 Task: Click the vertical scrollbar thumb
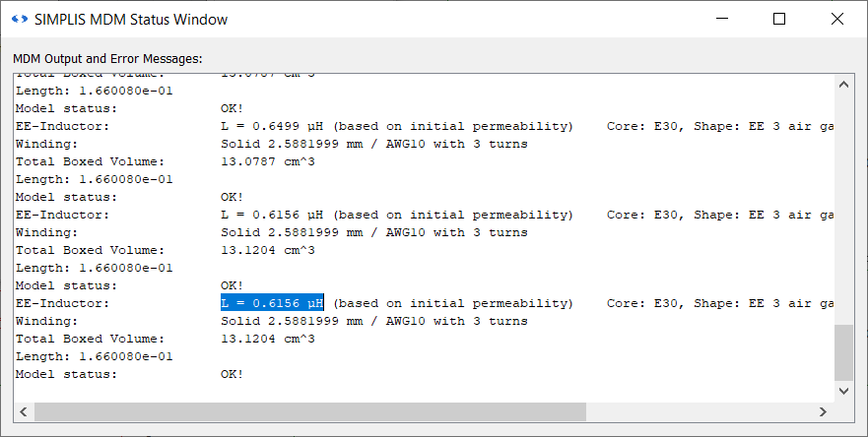tap(843, 353)
